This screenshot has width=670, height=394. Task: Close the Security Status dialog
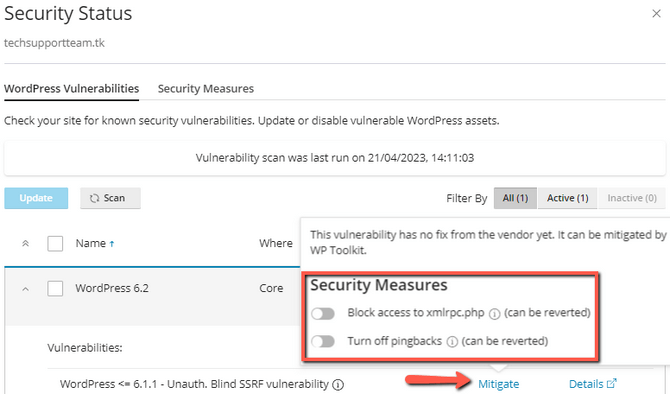[656, 14]
